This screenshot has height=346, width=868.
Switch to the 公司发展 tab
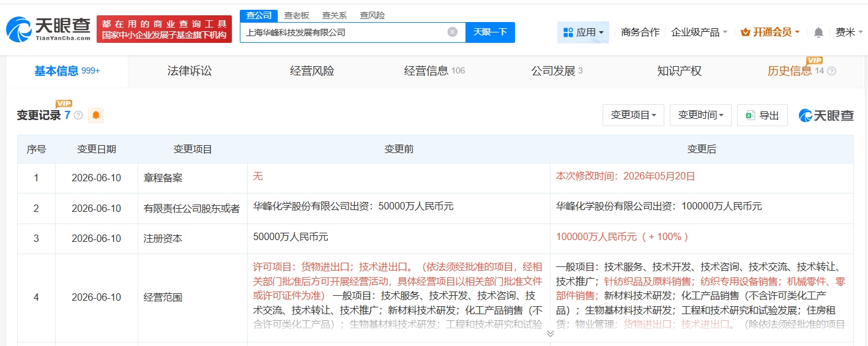pyautogui.click(x=557, y=71)
